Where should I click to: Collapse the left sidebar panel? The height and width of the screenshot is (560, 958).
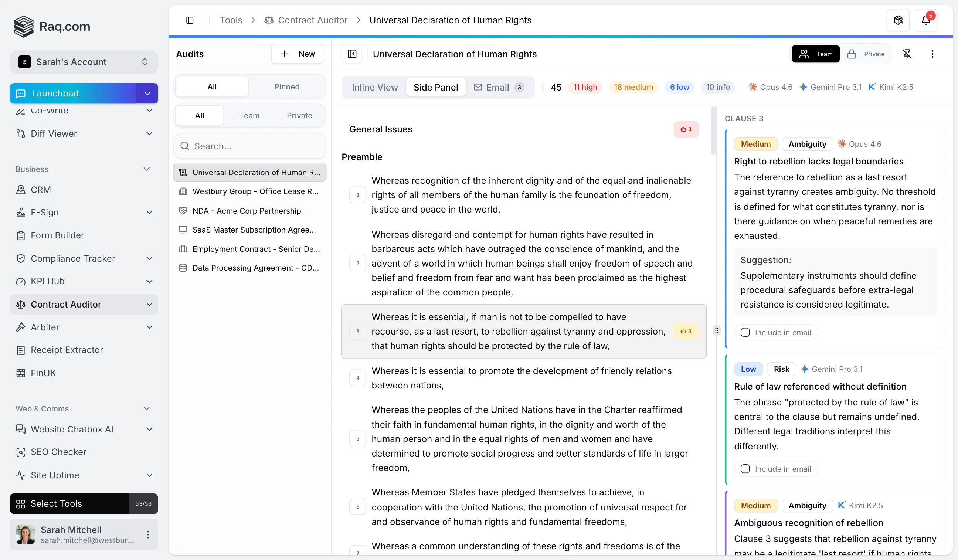tap(190, 20)
